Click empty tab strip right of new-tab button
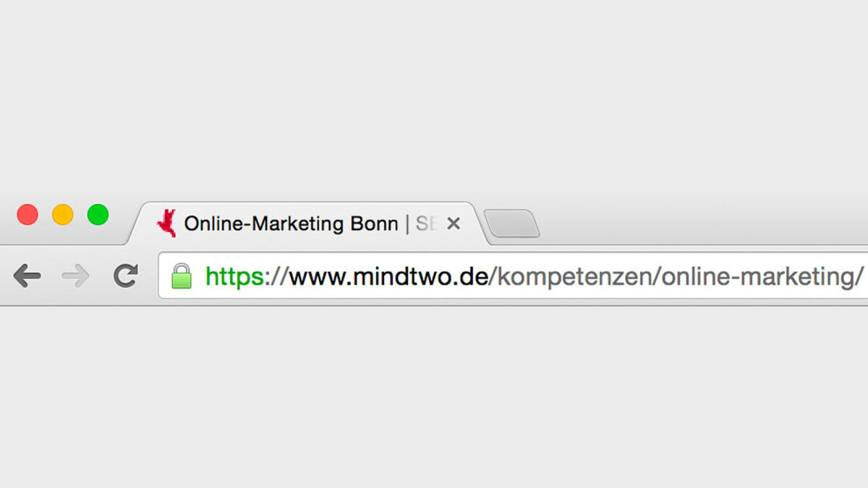868x488 pixels. [702, 223]
